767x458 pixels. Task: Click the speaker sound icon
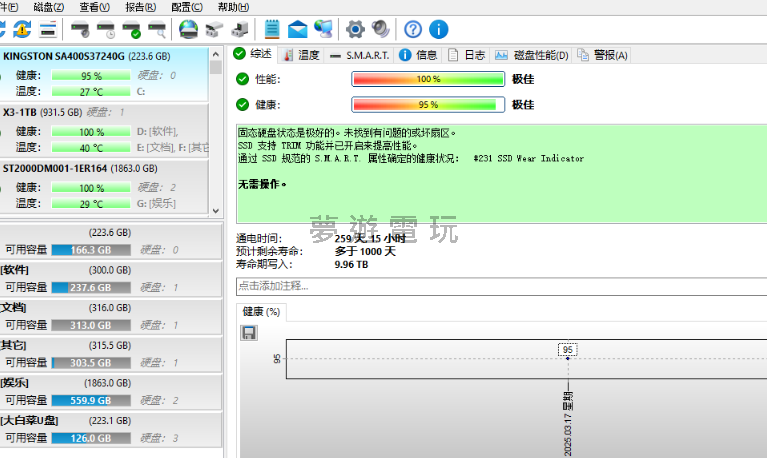click(x=380, y=29)
